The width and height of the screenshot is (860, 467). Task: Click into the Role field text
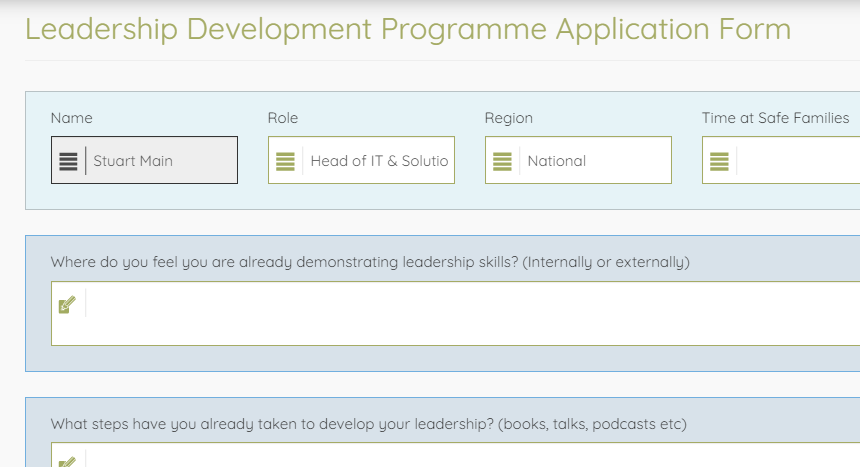378,161
